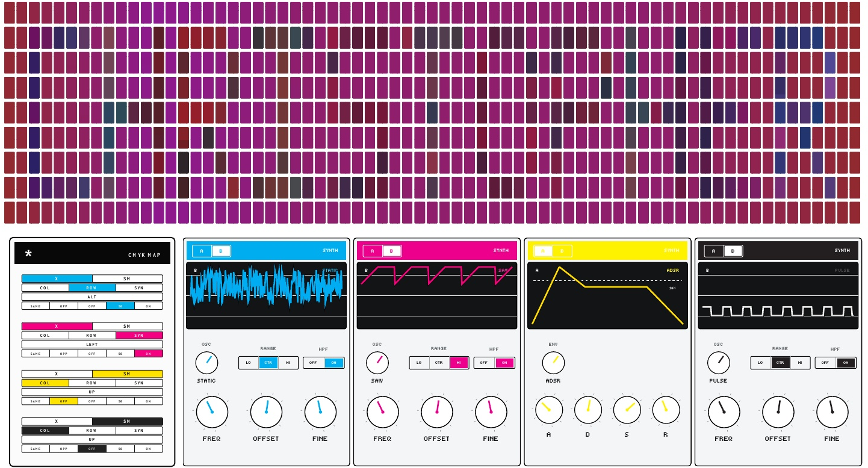Turn HPF off in the magenta synth
868x468 pixels.
coord(485,363)
